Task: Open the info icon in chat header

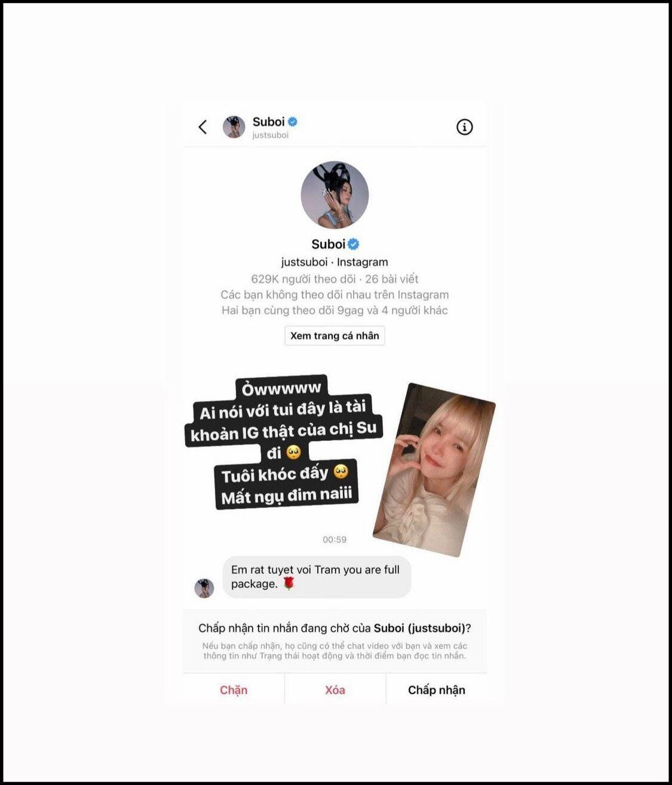Action: 464,127
